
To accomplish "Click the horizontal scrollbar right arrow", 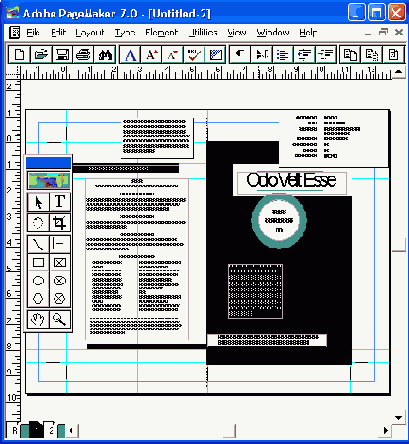I will pos(386,430).
